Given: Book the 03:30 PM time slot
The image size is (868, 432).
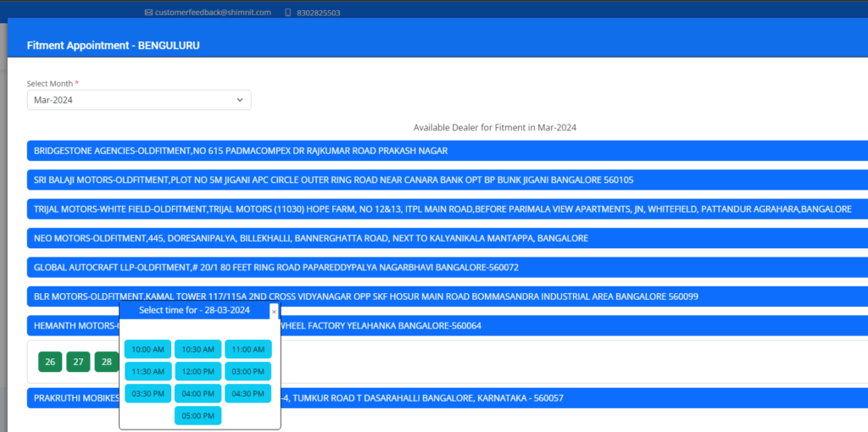Looking at the screenshot, I should tap(147, 393).
